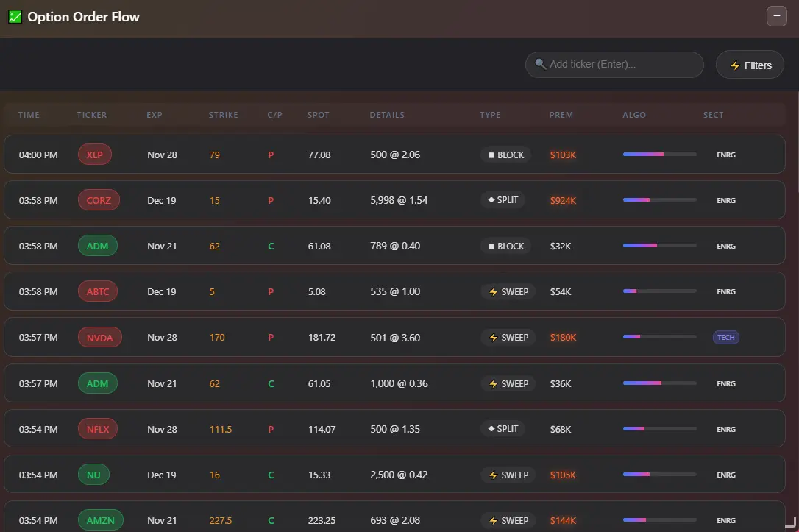
Task: Click the ALGO progress bar on the NVDA row
Action: pos(659,337)
